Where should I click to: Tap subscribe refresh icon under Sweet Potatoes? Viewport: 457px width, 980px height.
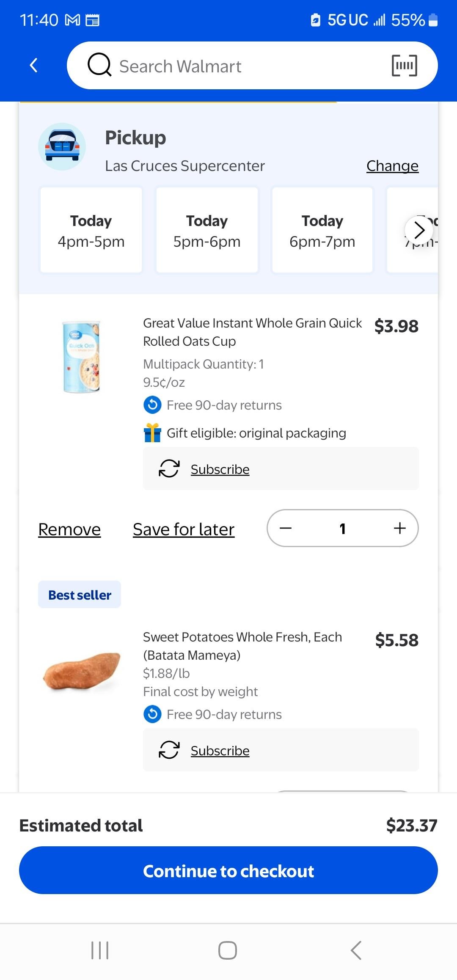169,750
